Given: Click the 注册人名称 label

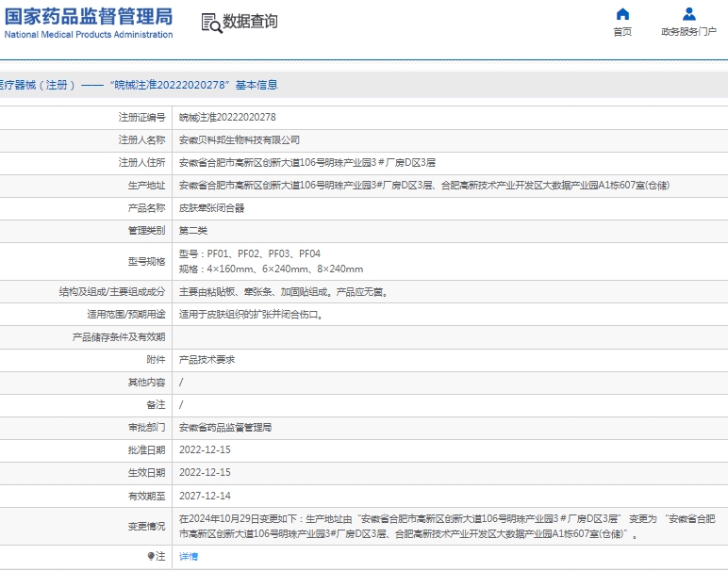Looking at the screenshot, I should (142, 140).
